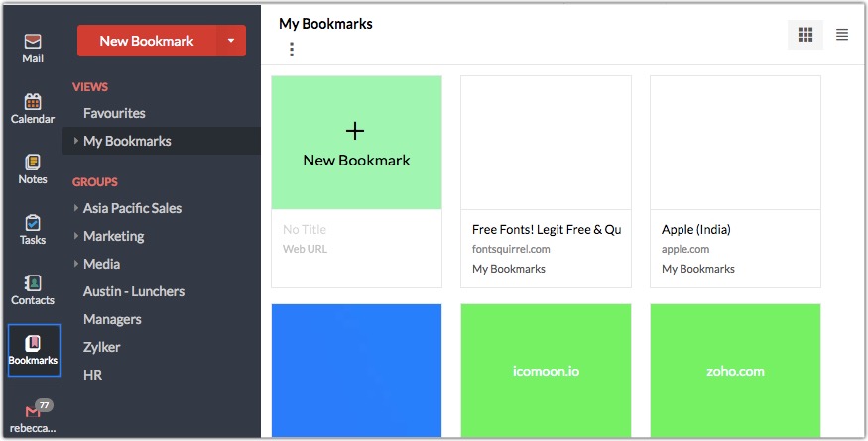The image size is (868, 441).
Task: Open the icomoon.io bookmark tile
Action: (546, 371)
